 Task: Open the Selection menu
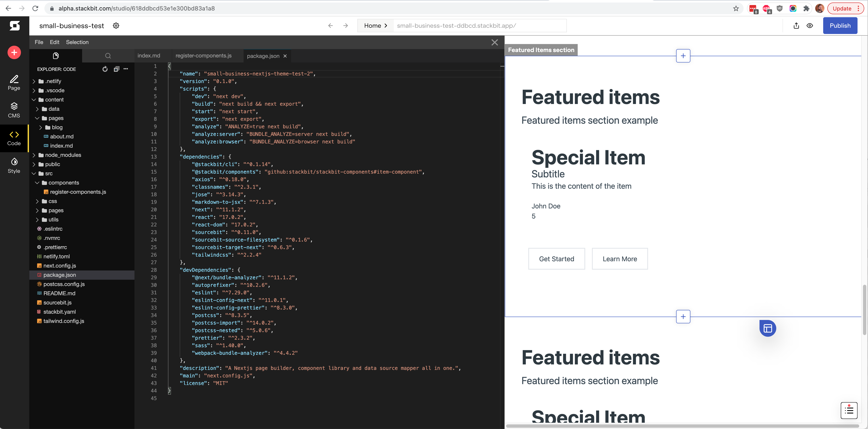point(77,42)
